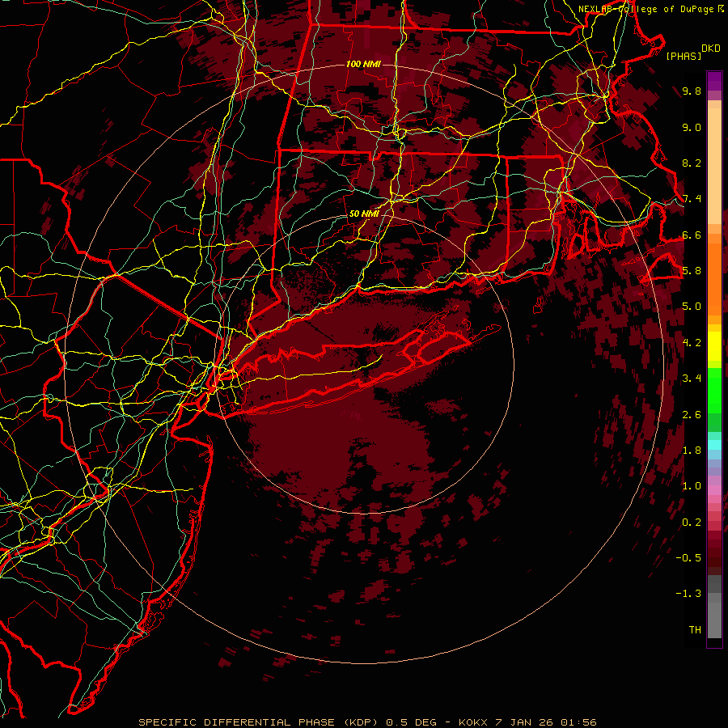Click the 8.2 value on the color scale

coord(692,163)
